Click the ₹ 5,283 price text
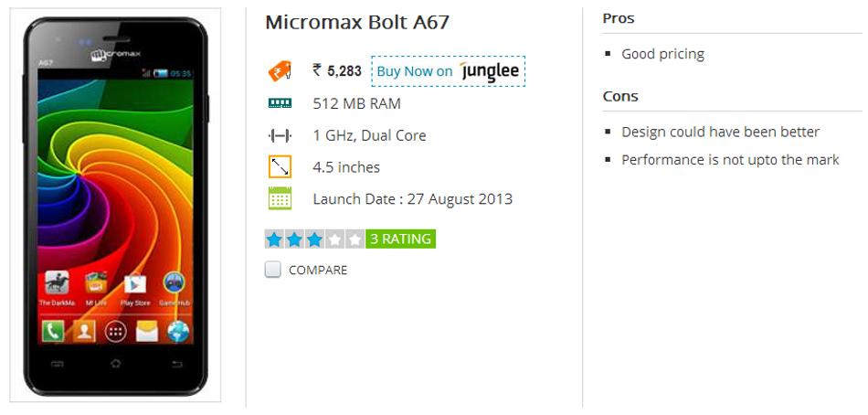The image size is (868, 415). click(336, 71)
